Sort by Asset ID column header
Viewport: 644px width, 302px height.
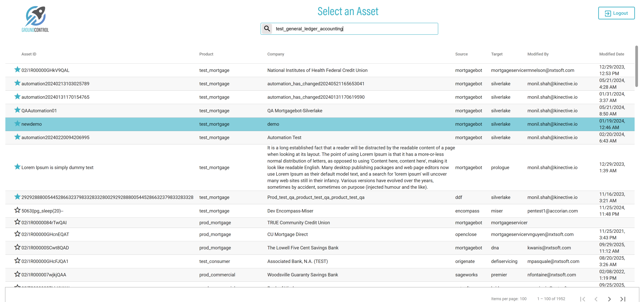tap(29, 54)
